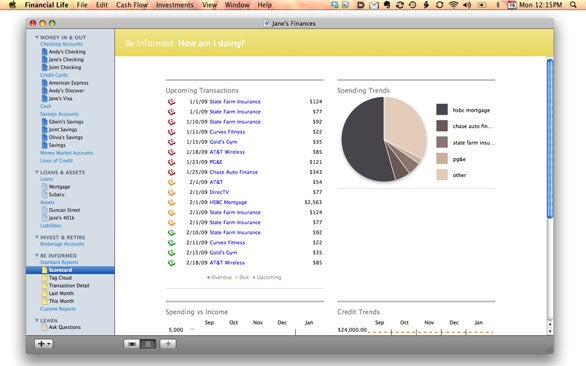Select the Tag Cloud report folder icon
Viewport: 586px width, 366px height.
(x=44, y=278)
